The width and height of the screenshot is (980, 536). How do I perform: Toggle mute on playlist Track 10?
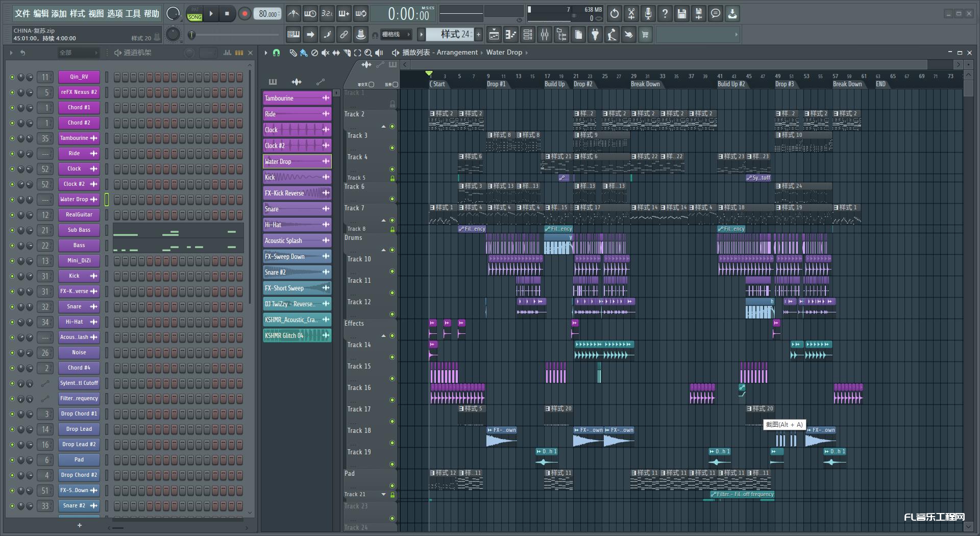click(x=392, y=272)
